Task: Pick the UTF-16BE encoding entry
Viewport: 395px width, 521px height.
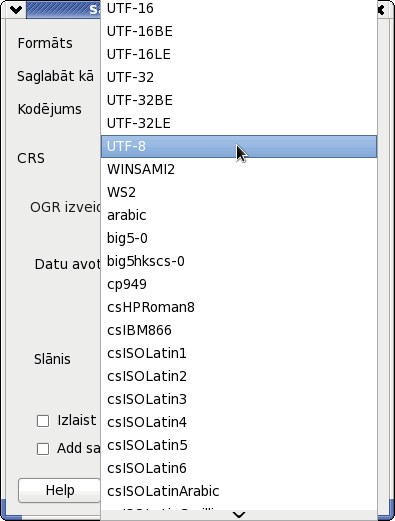Action: click(x=239, y=32)
